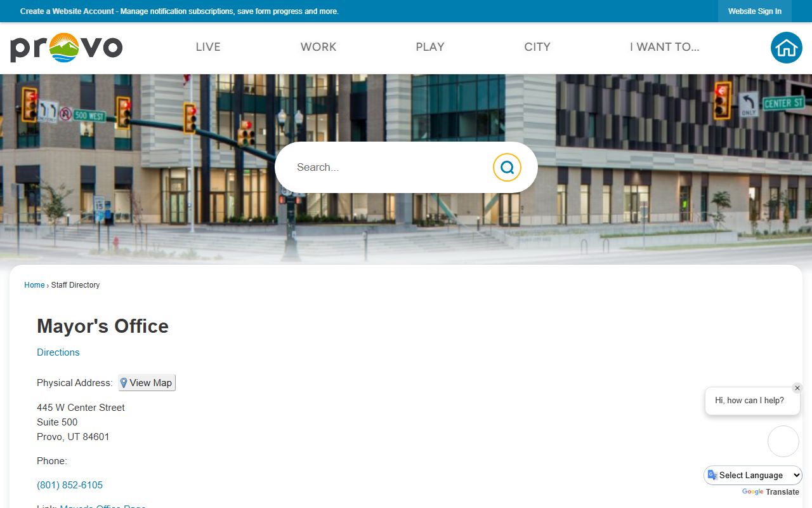Open the Directions link
812x508 pixels.
click(x=58, y=352)
